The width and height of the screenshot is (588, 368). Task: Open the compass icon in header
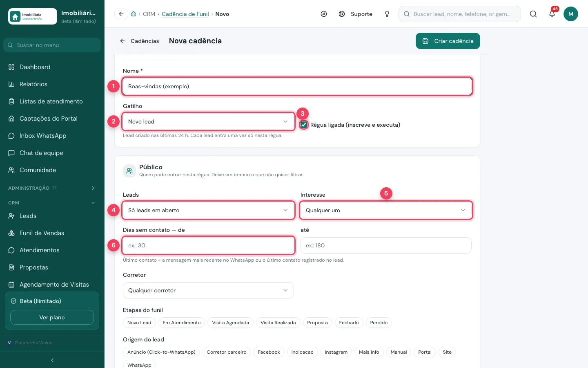[x=324, y=14]
